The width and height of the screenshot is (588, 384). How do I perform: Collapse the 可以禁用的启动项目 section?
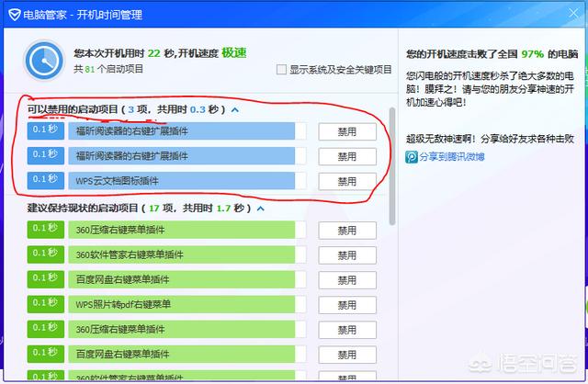[235, 109]
